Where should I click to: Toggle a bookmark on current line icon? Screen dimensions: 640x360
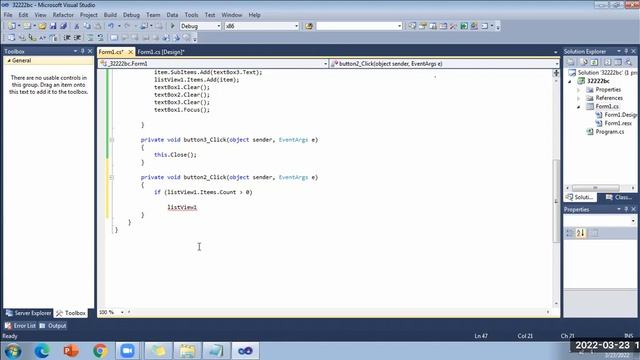pyautogui.click(x=114, y=38)
